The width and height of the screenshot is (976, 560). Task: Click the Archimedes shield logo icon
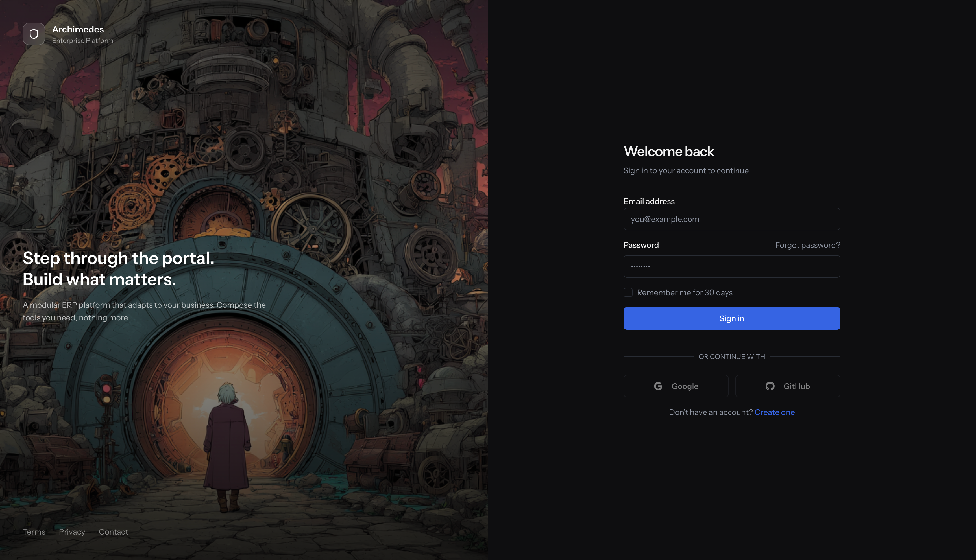[x=34, y=34]
